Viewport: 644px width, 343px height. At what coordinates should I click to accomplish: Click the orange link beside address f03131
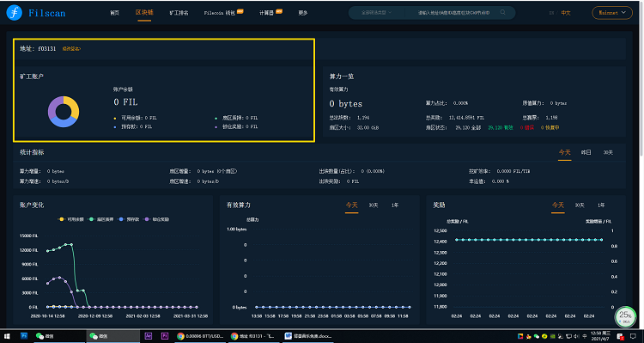click(x=71, y=49)
